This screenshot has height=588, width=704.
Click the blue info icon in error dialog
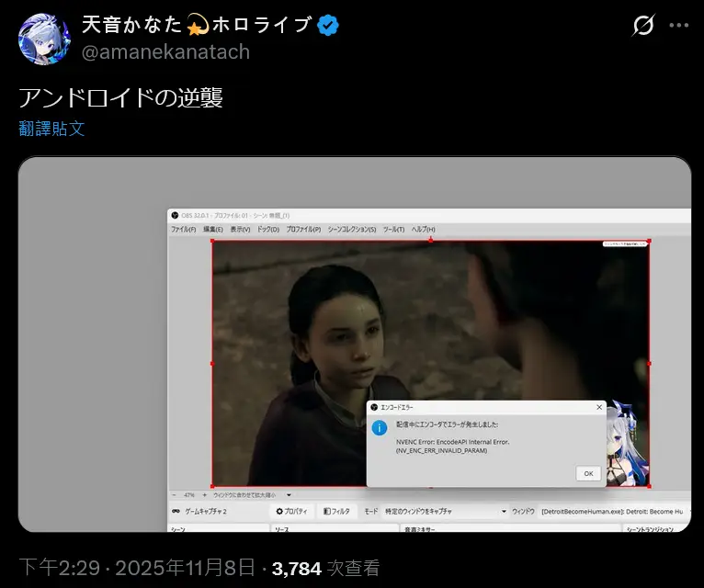coord(379,426)
